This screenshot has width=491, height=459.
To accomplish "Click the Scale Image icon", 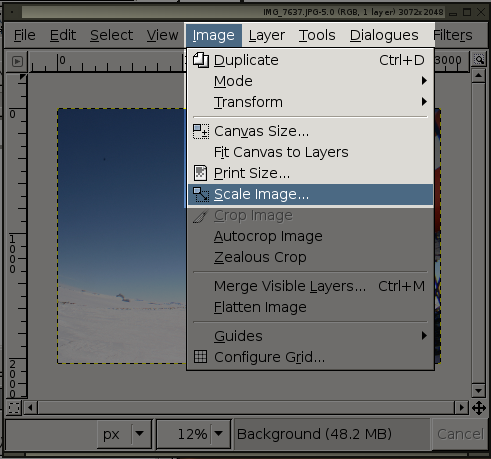I will 201,194.
